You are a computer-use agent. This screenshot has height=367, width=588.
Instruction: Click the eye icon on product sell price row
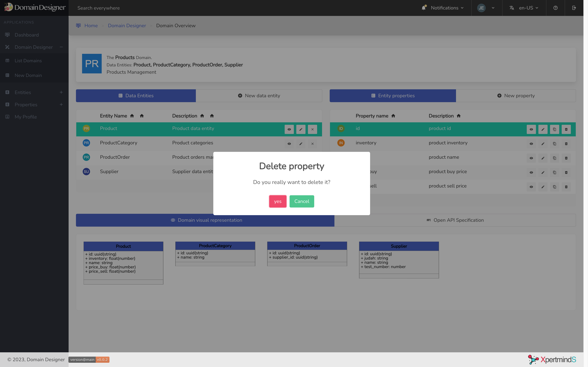(531, 187)
